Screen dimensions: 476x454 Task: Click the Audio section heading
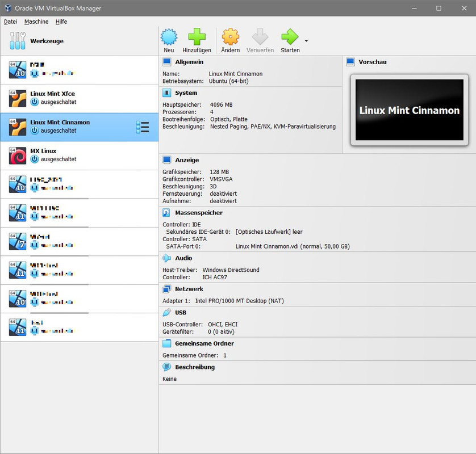click(x=183, y=258)
